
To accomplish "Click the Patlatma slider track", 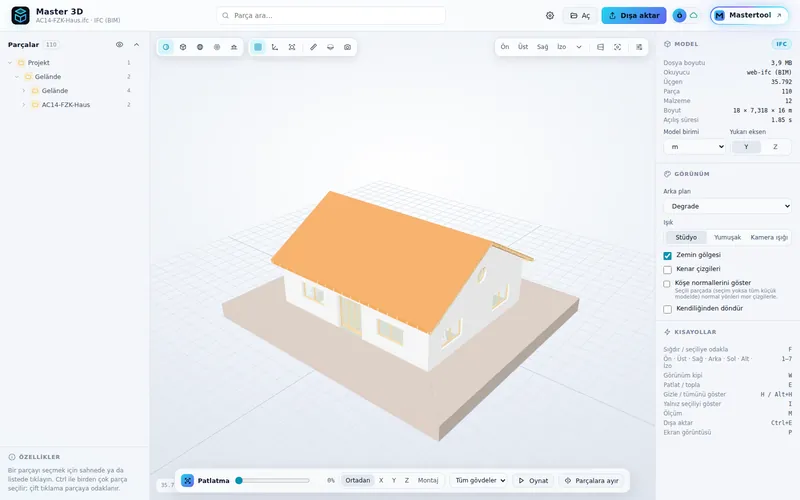I will (273, 481).
